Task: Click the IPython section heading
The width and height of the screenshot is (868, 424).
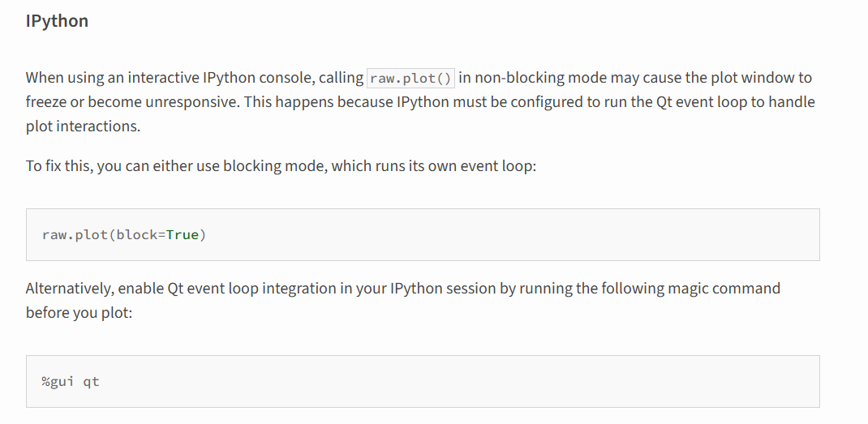Action: pos(57,22)
